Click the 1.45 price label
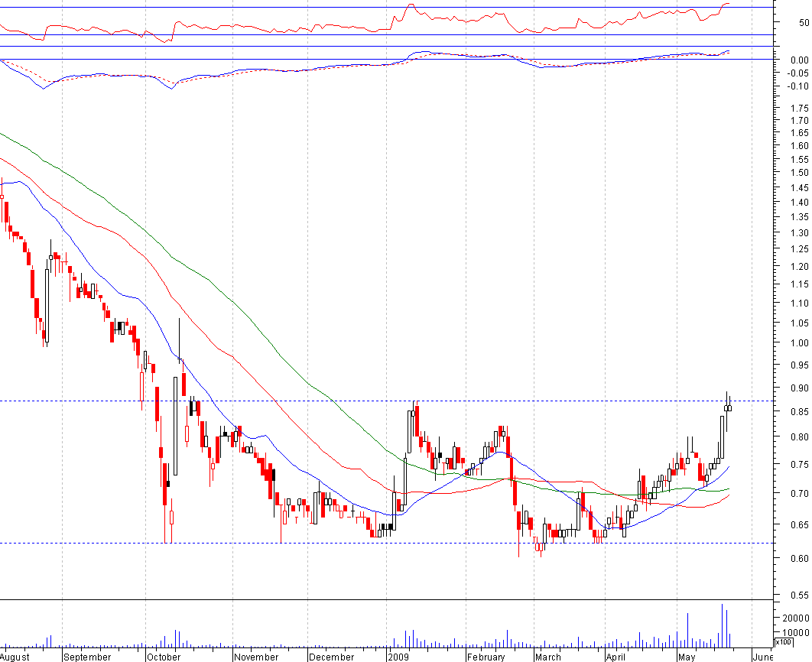 [800, 187]
